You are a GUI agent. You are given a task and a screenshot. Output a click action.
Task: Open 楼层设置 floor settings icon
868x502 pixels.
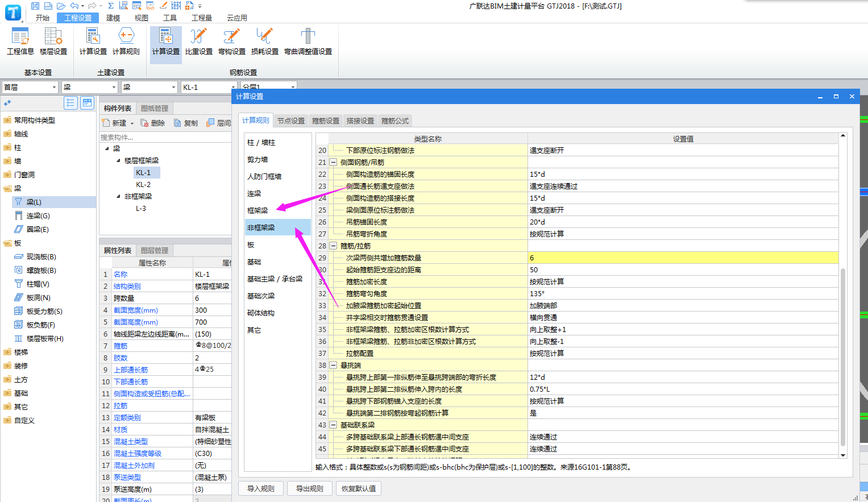click(x=53, y=42)
